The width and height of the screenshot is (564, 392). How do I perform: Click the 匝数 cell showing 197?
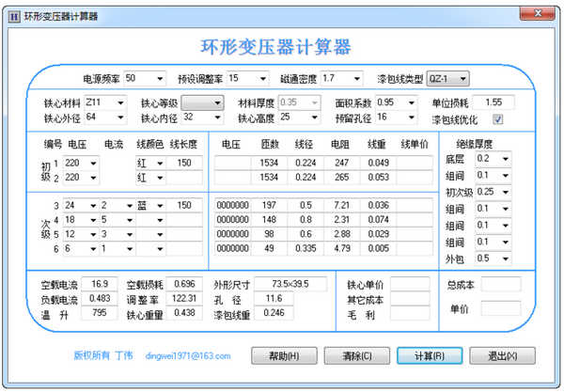tap(269, 205)
